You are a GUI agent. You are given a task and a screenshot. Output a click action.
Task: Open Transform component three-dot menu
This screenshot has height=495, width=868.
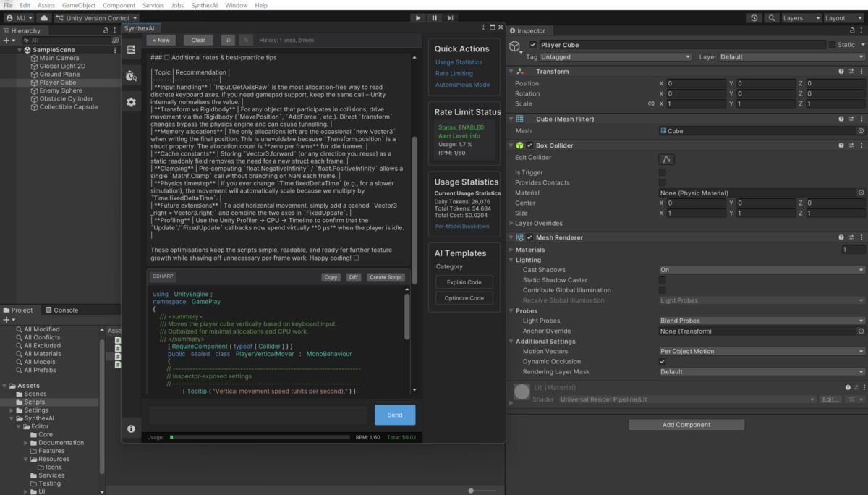pos(861,72)
